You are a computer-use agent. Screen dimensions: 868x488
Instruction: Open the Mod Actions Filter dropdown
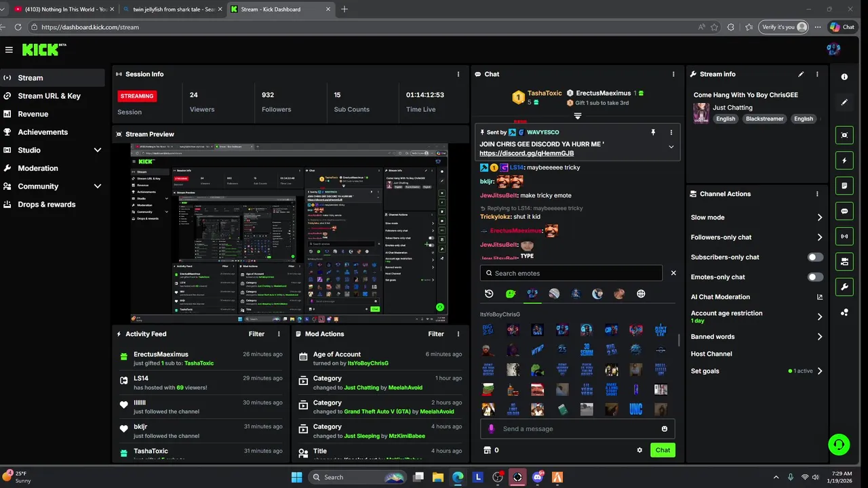coord(436,333)
